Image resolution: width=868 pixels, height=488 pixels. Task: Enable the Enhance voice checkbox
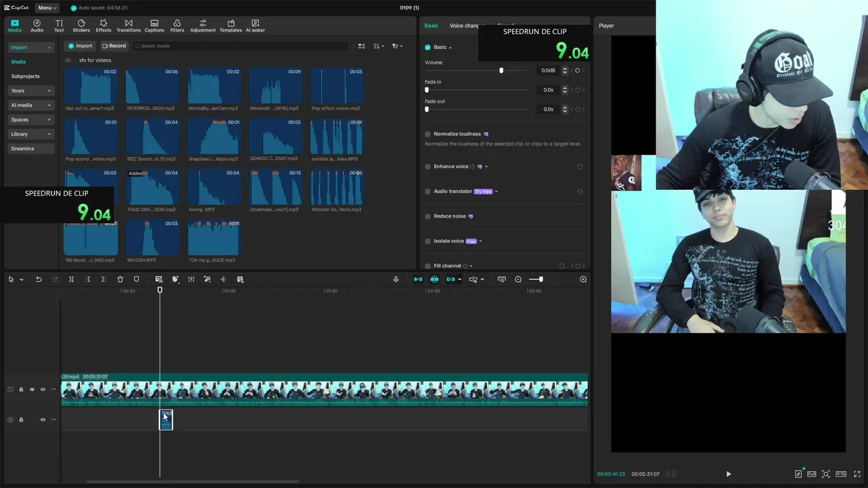[428, 167]
